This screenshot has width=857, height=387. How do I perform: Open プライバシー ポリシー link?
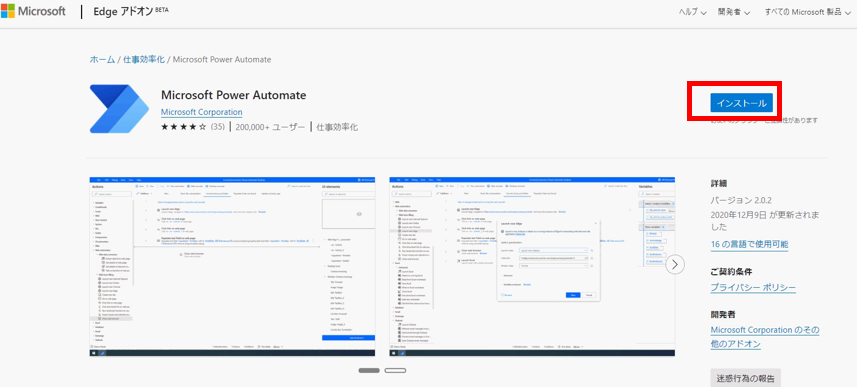pos(753,288)
